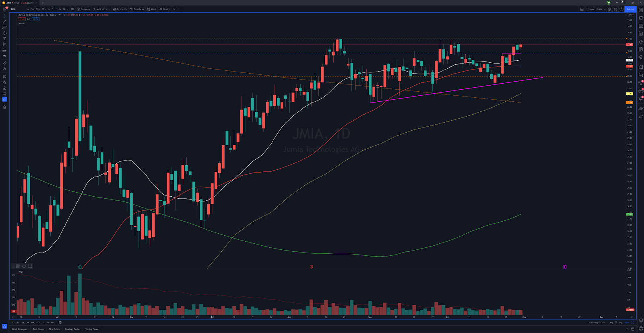
Task: Click the purple event marker on time axis
Action: (x=565, y=267)
